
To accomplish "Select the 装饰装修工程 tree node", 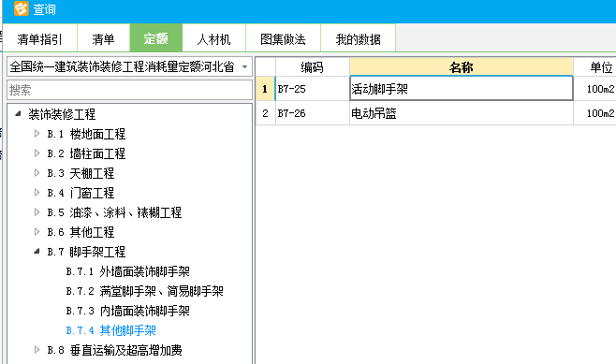I will (62, 114).
